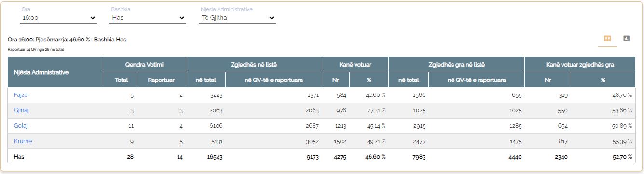Select the Has totals row

click(x=322, y=157)
